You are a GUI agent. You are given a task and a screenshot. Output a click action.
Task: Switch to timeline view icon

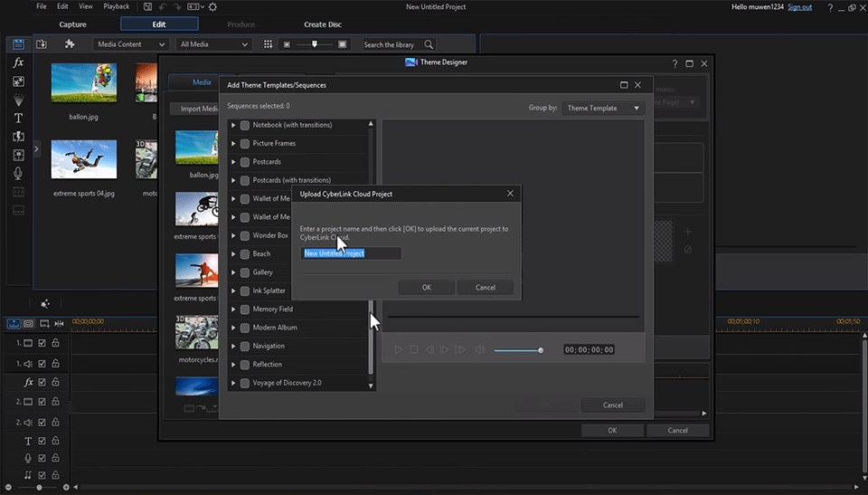14,323
